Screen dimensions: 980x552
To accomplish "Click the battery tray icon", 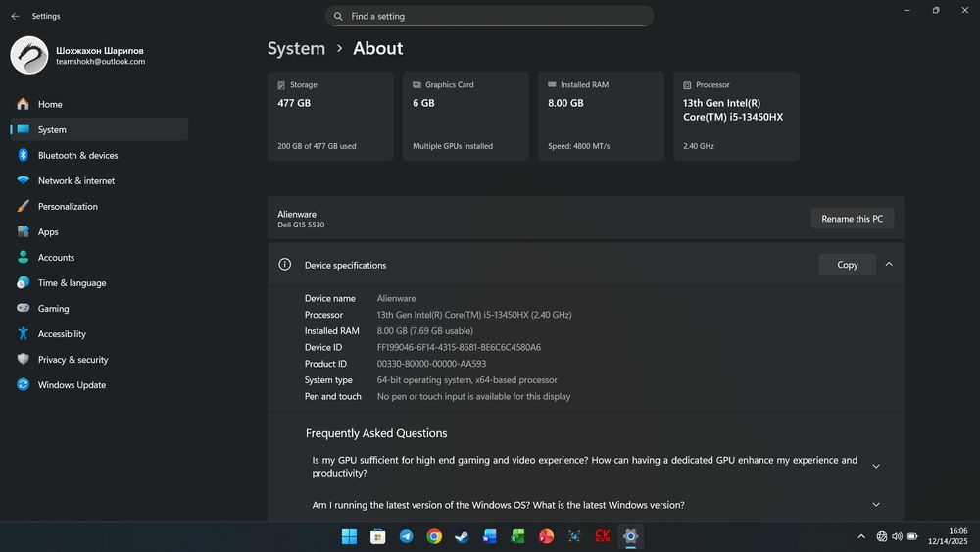I will click(x=912, y=536).
